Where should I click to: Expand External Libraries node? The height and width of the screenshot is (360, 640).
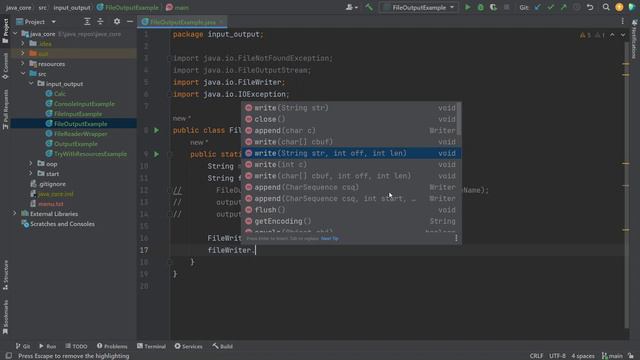coord(15,213)
